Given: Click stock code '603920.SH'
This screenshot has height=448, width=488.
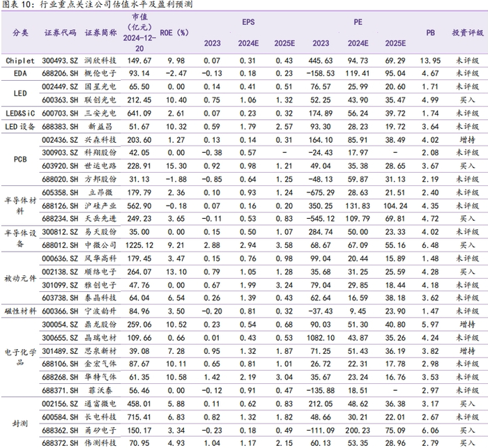Looking at the screenshot, I should (x=60, y=166).
